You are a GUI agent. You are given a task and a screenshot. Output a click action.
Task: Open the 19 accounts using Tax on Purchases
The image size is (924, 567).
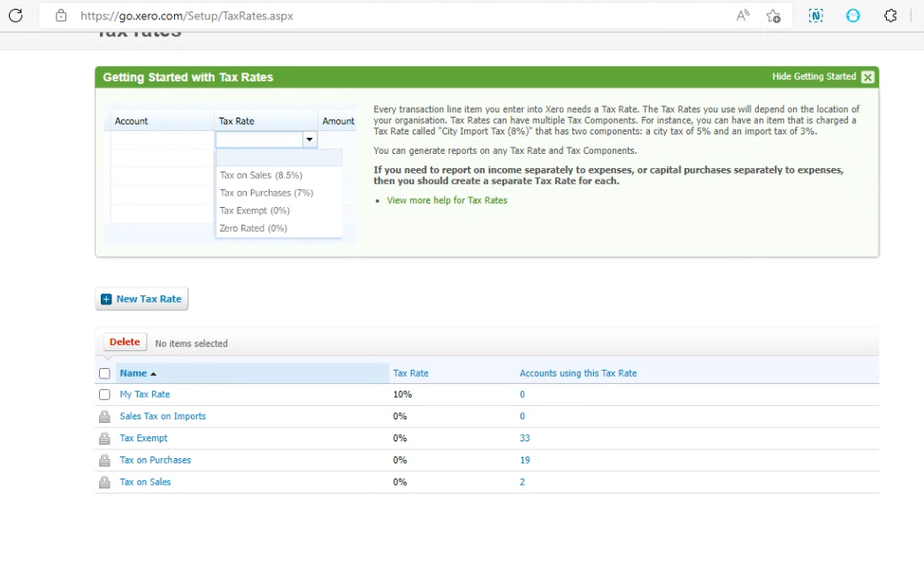click(524, 460)
